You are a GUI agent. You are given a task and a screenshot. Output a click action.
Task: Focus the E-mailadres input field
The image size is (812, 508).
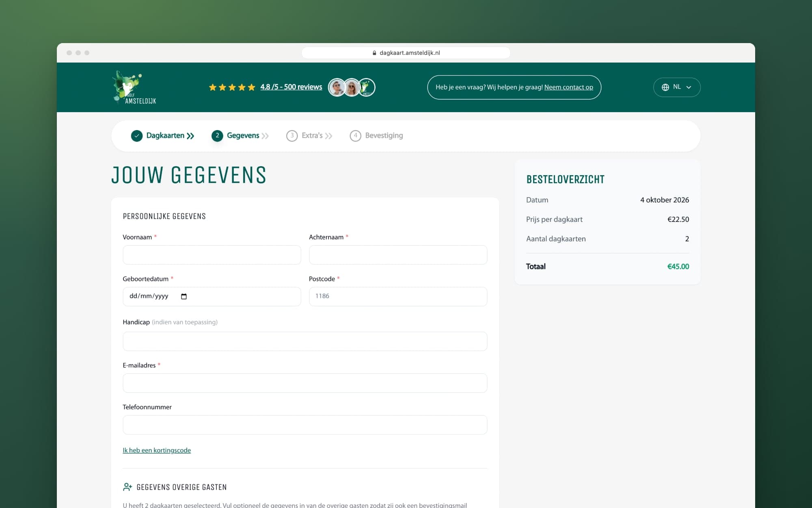coord(305,383)
